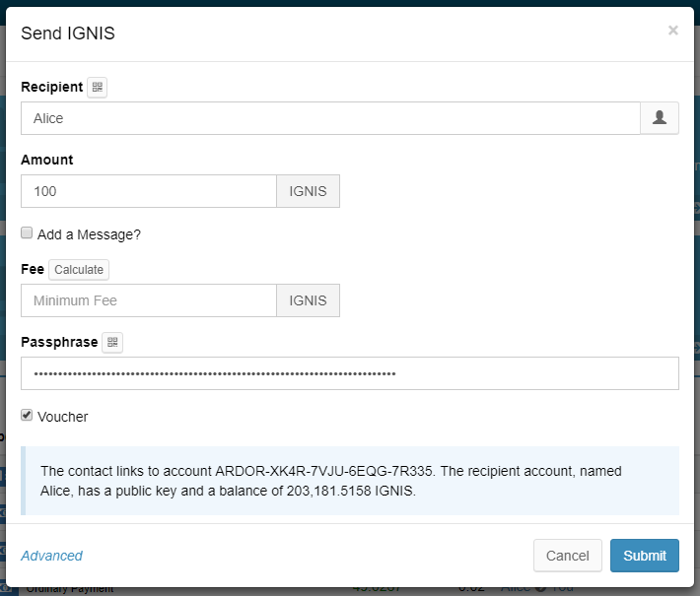Open the Advanced options link

51,556
